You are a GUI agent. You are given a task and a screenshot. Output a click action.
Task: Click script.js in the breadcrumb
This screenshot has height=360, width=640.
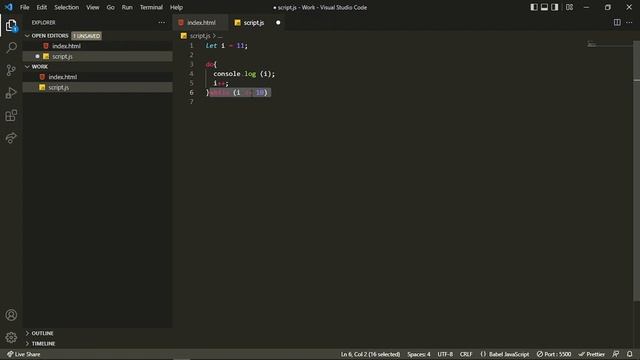point(200,36)
